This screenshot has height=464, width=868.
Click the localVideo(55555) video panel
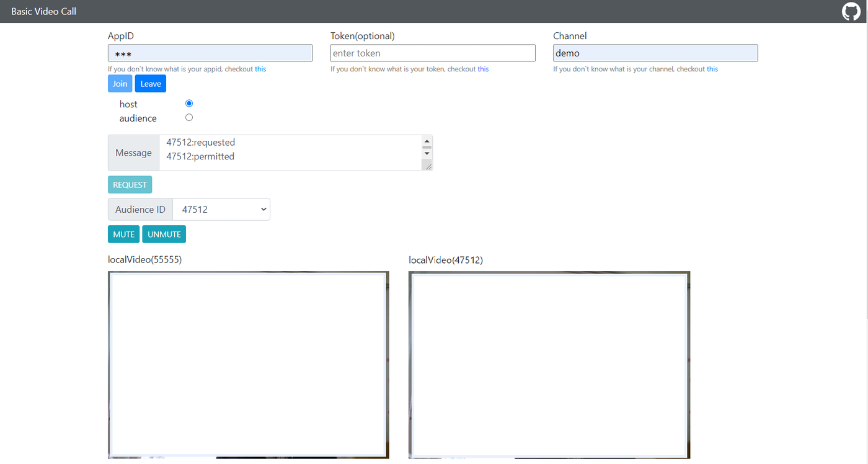[x=249, y=365]
